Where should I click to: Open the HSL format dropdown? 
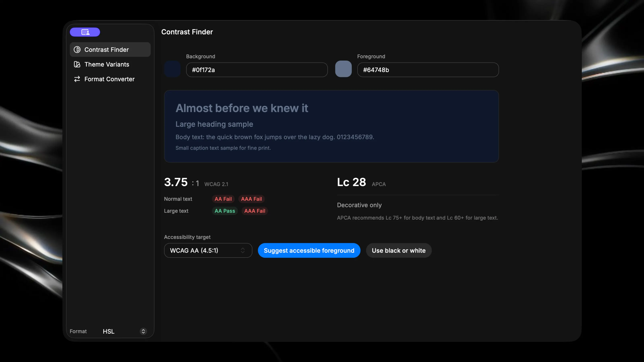(125, 331)
